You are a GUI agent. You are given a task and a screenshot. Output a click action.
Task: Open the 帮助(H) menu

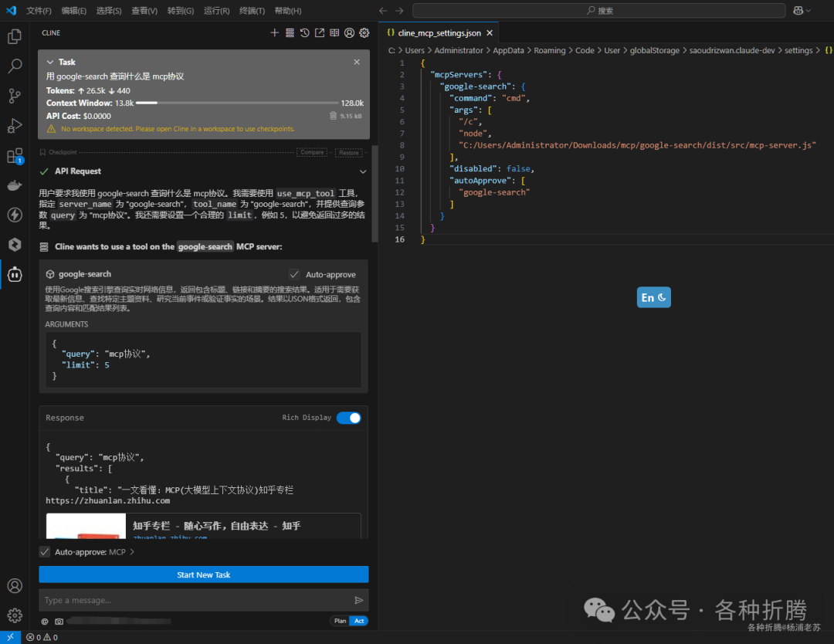pos(288,11)
